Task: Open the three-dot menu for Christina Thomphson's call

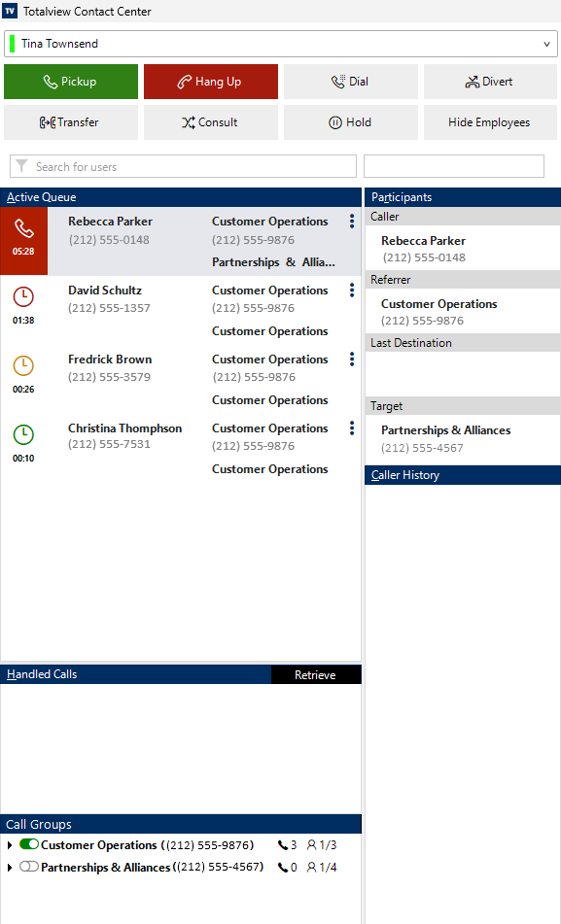Action: coord(352,428)
